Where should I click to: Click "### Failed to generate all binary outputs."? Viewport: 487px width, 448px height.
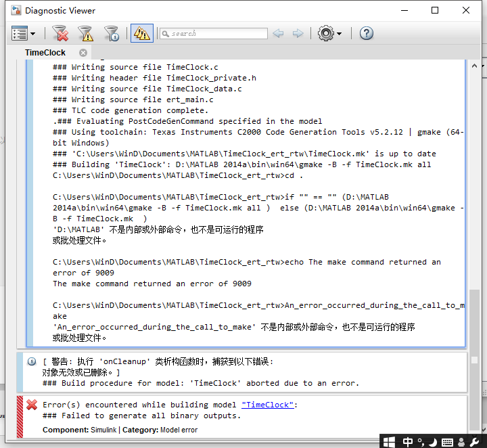point(142,416)
